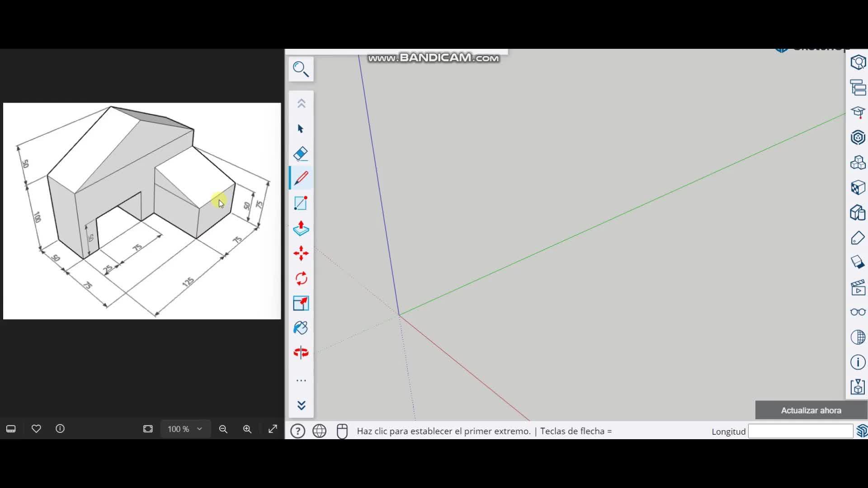868x488 pixels.
Task: Open the 100 % zoom dropdown
Action: [185, 429]
